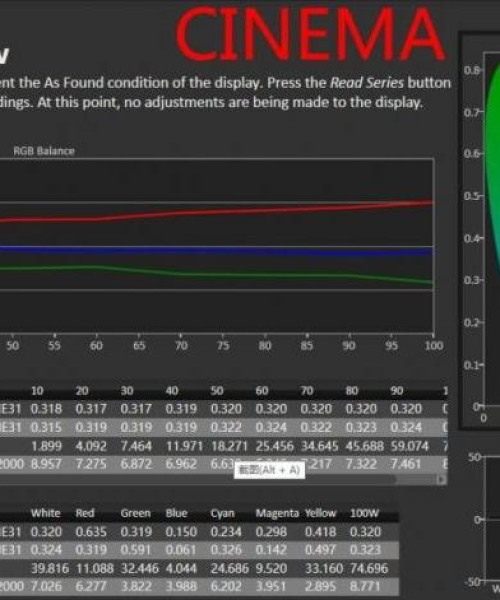This screenshot has height=600, width=500.
Task: Select the 10 column header
Action: pyautogui.click(x=37, y=391)
